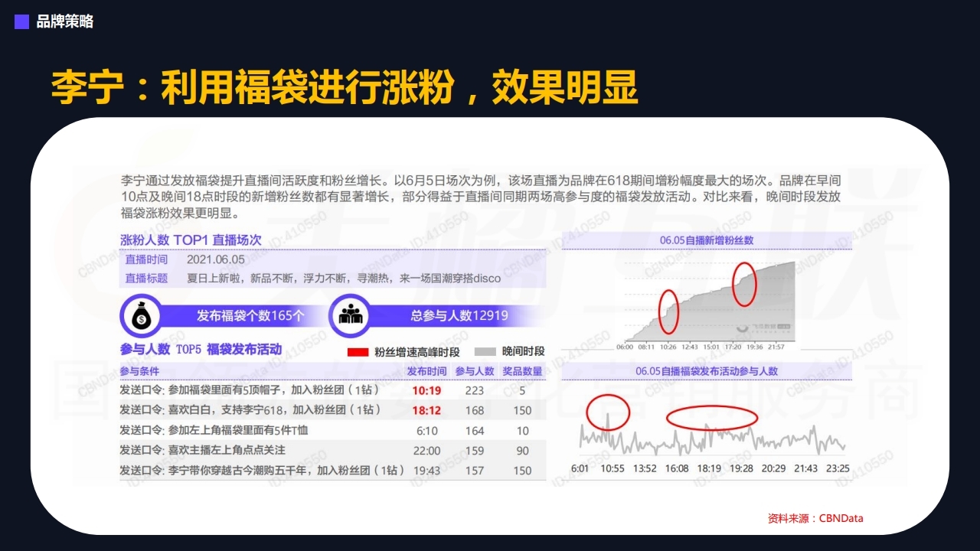The height and width of the screenshot is (551, 980).
Task: Click the row 喜欢白白，支持李宁618
Action: (x=332, y=410)
